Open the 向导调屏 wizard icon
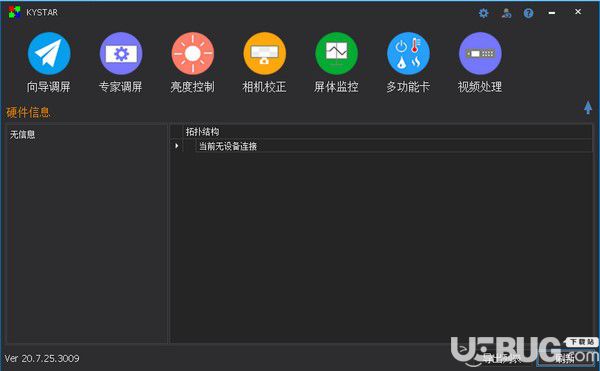This screenshot has width=600, height=371. (49, 54)
